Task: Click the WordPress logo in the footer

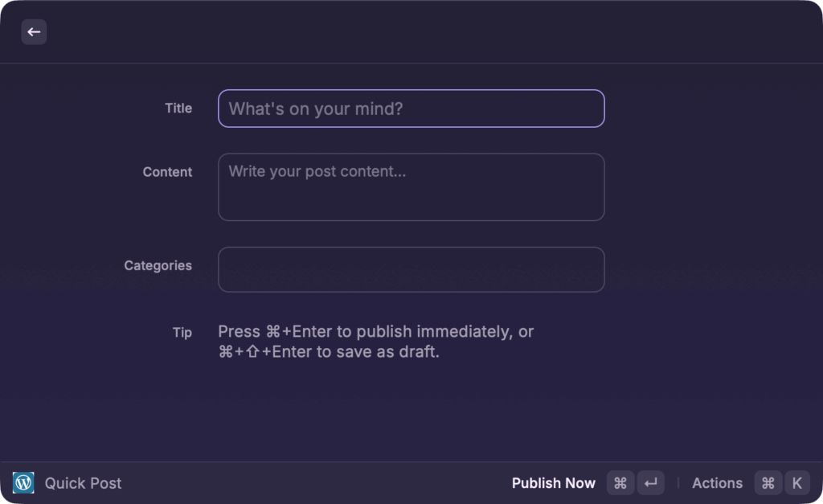Action: point(23,482)
